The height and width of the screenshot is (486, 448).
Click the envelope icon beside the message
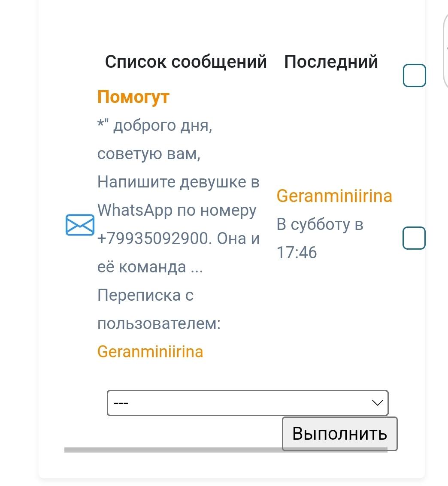[80, 225]
